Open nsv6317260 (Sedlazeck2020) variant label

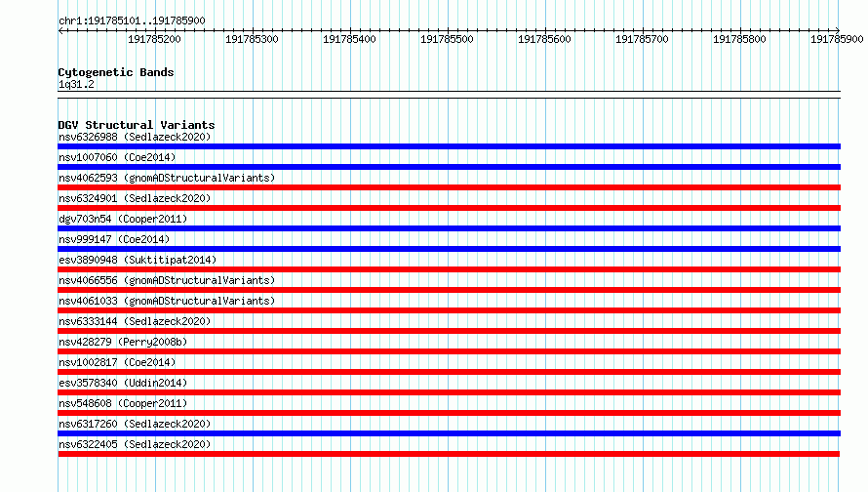(135, 424)
